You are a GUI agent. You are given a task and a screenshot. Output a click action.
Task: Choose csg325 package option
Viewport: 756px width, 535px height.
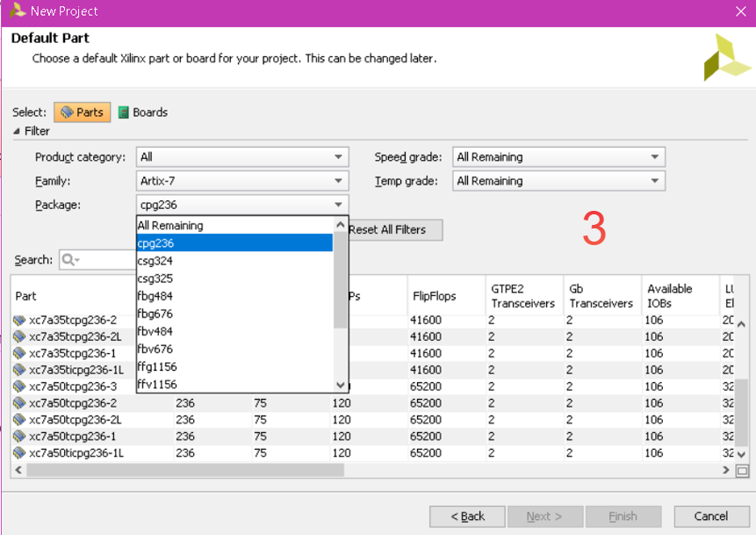pos(234,278)
